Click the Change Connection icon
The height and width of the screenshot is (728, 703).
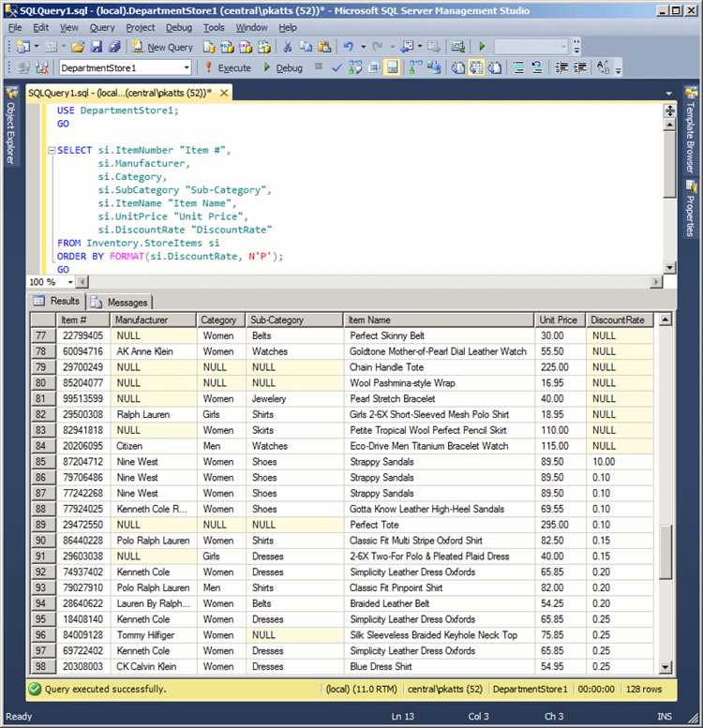point(42,67)
